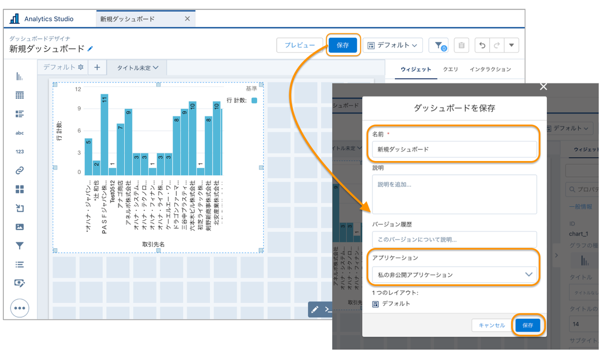The height and width of the screenshot is (364, 610).
Task: Add a link widget from sidebar
Action: pyautogui.click(x=20, y=171)
